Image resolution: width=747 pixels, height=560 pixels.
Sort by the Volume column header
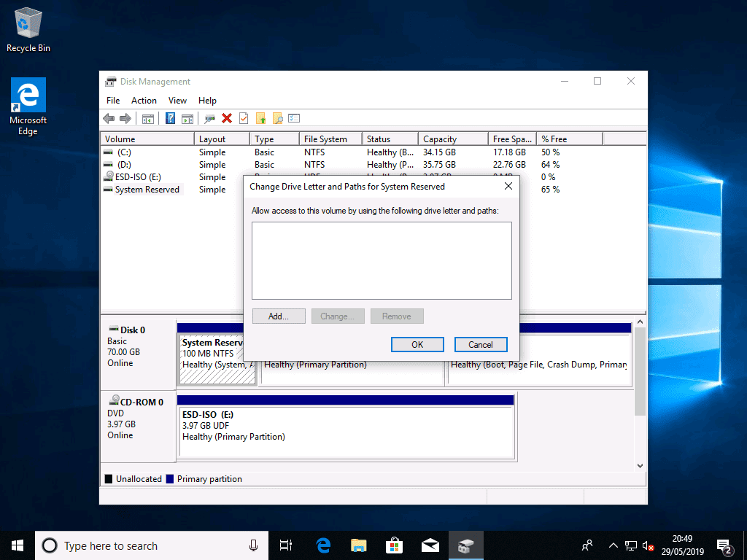pyautogui.click(x=147, y=139)
